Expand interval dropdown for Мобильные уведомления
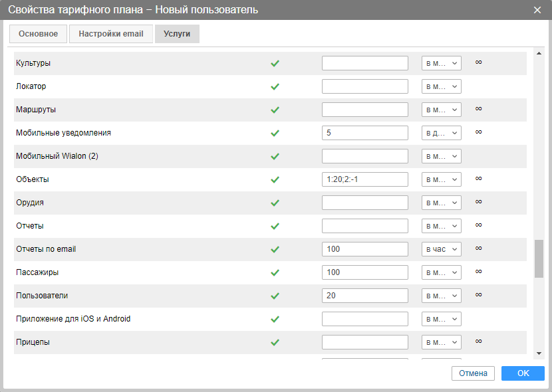This screenshot has width=552, height=392. [442, 133]
